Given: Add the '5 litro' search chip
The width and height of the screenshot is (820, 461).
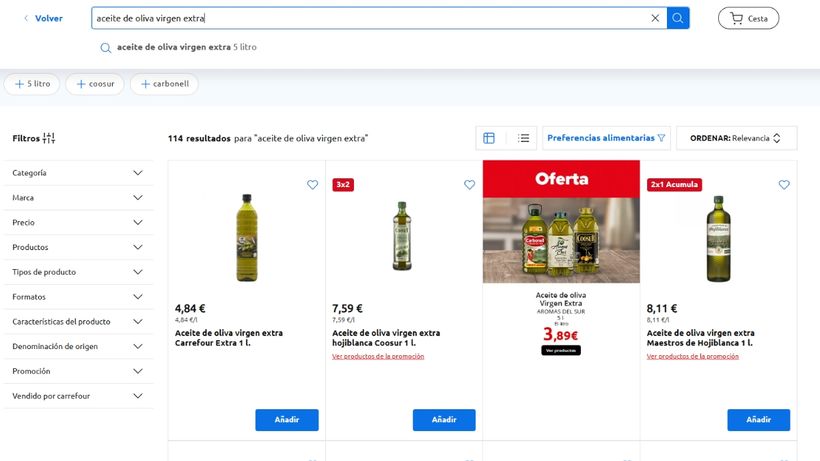Looking at the screenshot, I should click(x=32, y=84).
